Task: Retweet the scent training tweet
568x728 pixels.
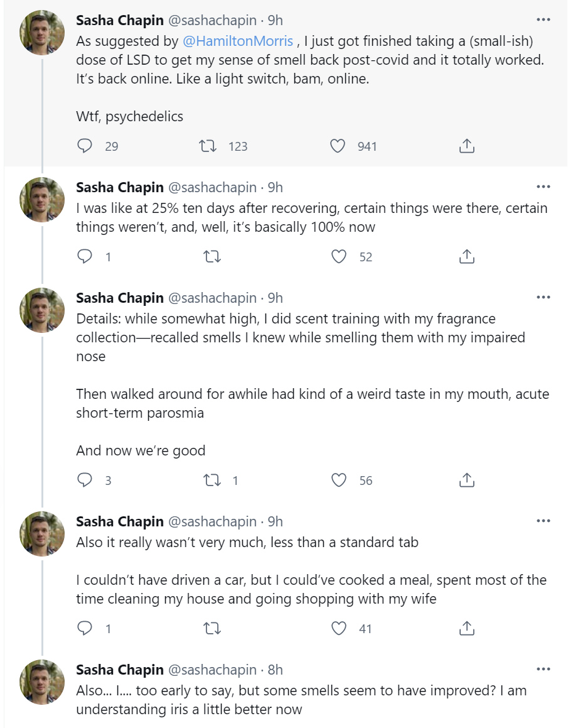Action: pos(213,481)
